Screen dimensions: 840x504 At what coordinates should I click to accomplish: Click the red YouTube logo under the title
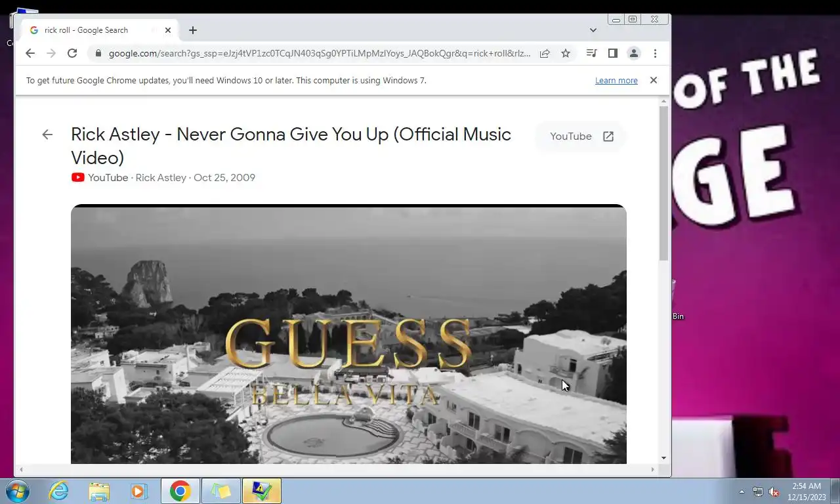[x=77, y=177]
